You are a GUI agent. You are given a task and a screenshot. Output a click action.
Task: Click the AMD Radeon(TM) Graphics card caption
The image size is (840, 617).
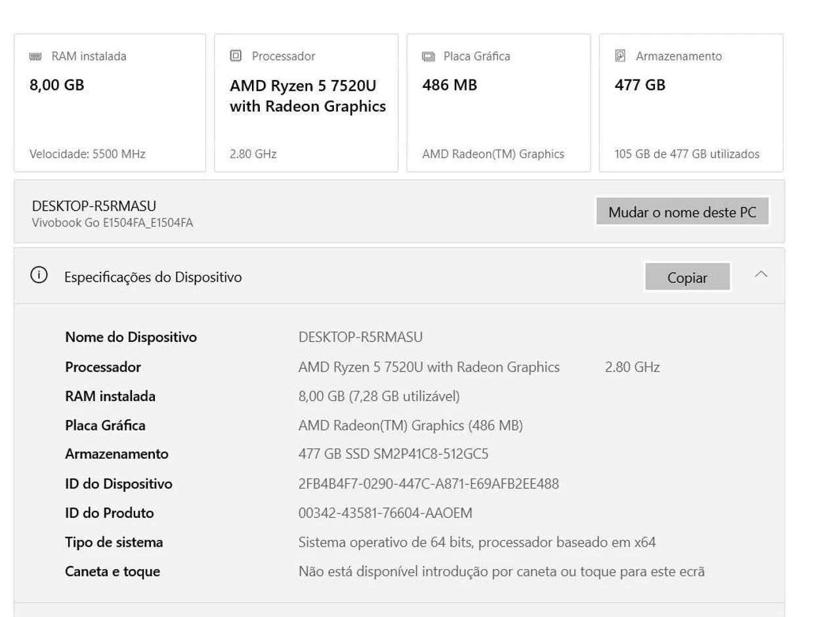tap(493, 154)
